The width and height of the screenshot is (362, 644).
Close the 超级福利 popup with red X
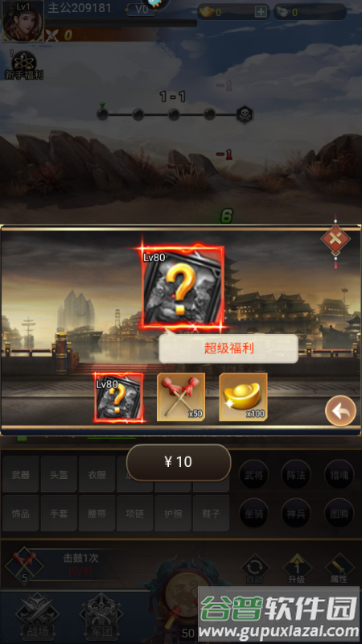pyautogui.click(x=335, y=238)
